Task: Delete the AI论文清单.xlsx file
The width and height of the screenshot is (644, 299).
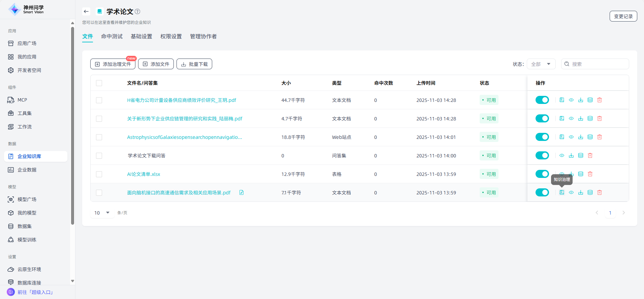Action: tap(590, 174)
